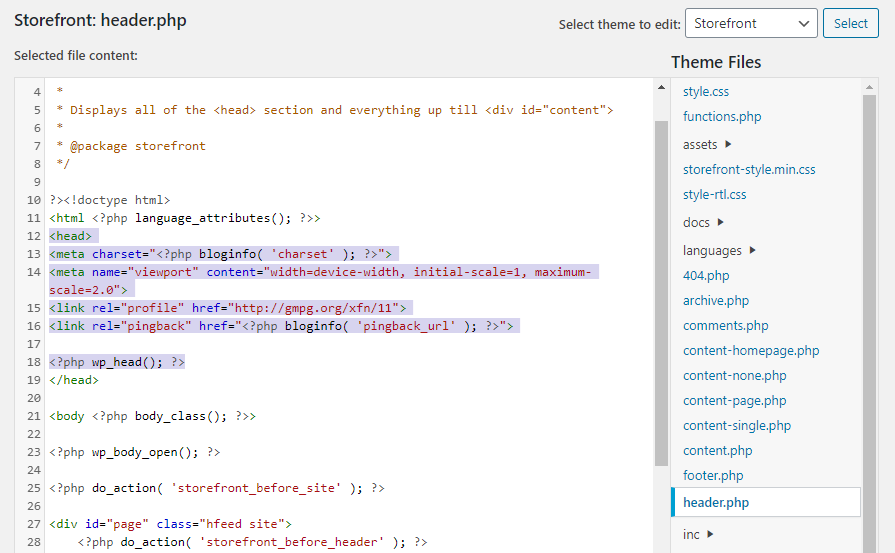This screenshot has width=895, height=553.
Task: Open content-none.php file
Action: coord(735,376)
